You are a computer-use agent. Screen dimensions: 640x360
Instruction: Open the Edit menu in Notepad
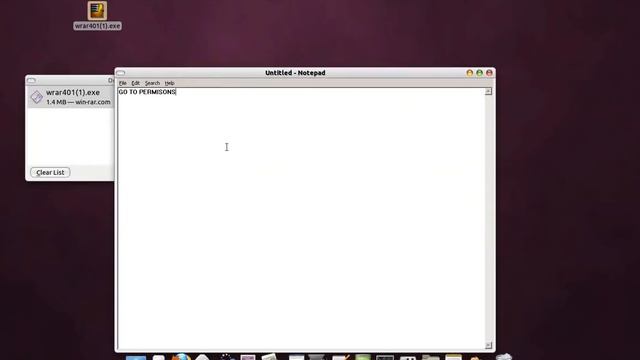(x=136, y=83)
